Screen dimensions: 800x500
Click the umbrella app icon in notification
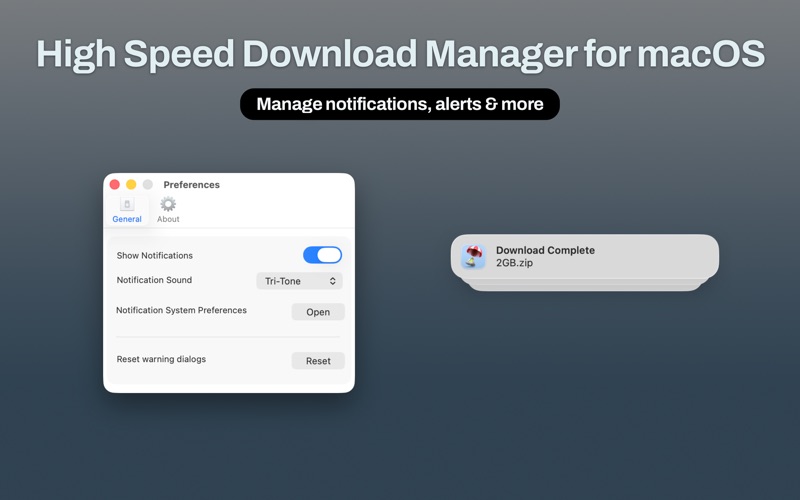click(x=473, y=256)
